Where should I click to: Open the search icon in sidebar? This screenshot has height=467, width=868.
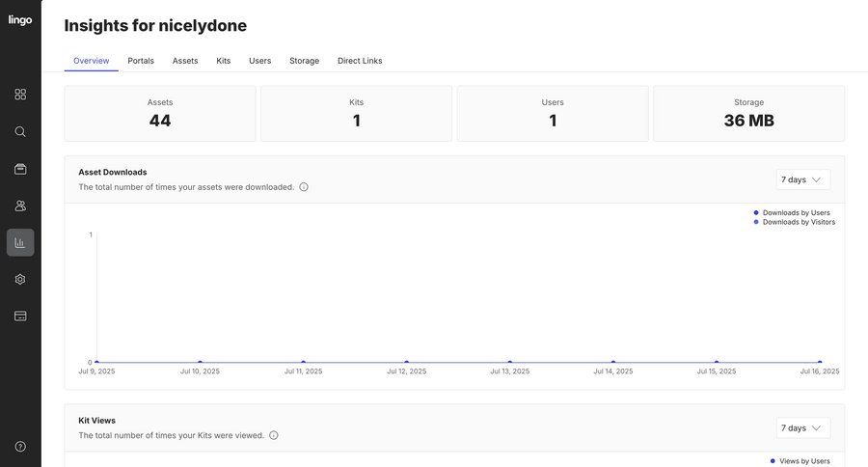(x=20, y=132)
